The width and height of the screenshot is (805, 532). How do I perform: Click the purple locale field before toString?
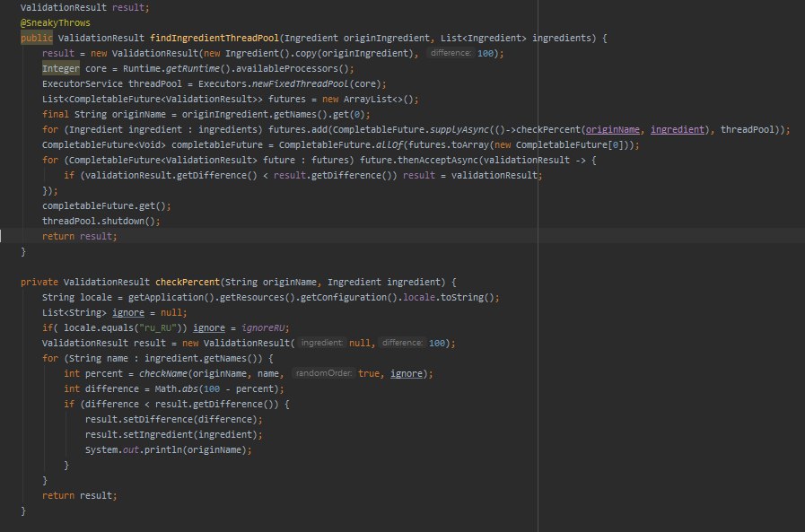tap(419, 298)
